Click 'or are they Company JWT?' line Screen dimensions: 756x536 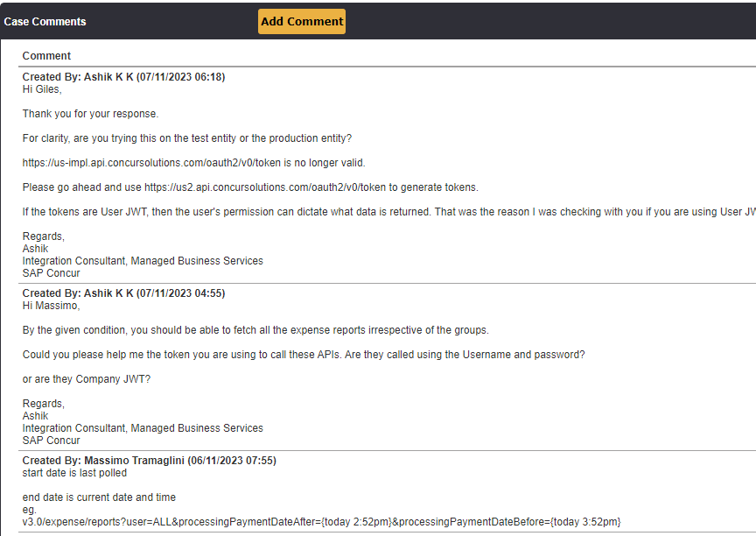click(x=87, y=379)
